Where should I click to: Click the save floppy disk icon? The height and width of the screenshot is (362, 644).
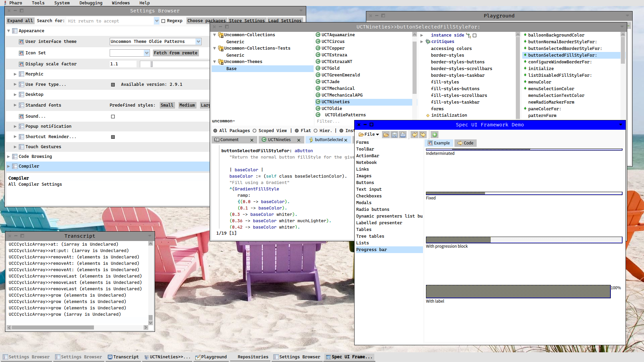coord(394,135)
